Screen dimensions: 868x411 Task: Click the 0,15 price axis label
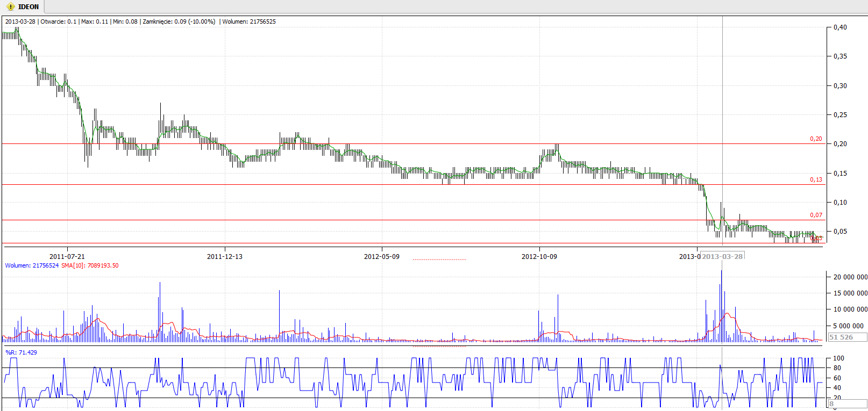[x=840, y=174]
